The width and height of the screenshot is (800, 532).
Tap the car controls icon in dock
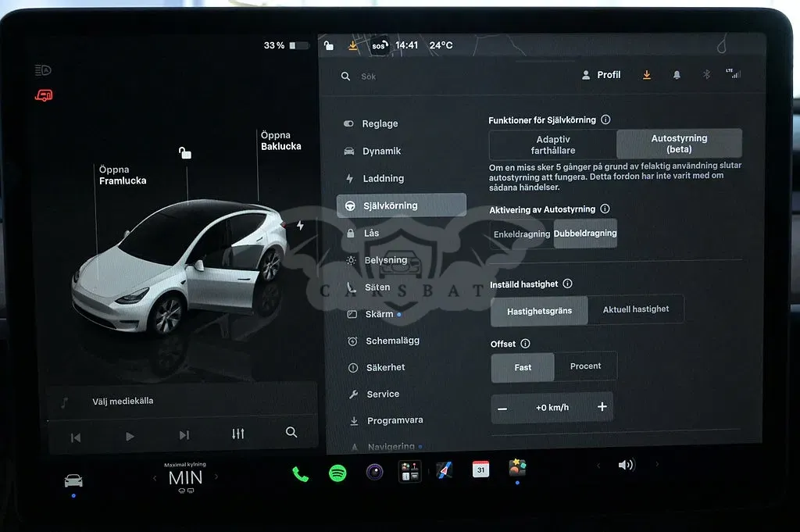pyautogui.click(x=73, y=480)
